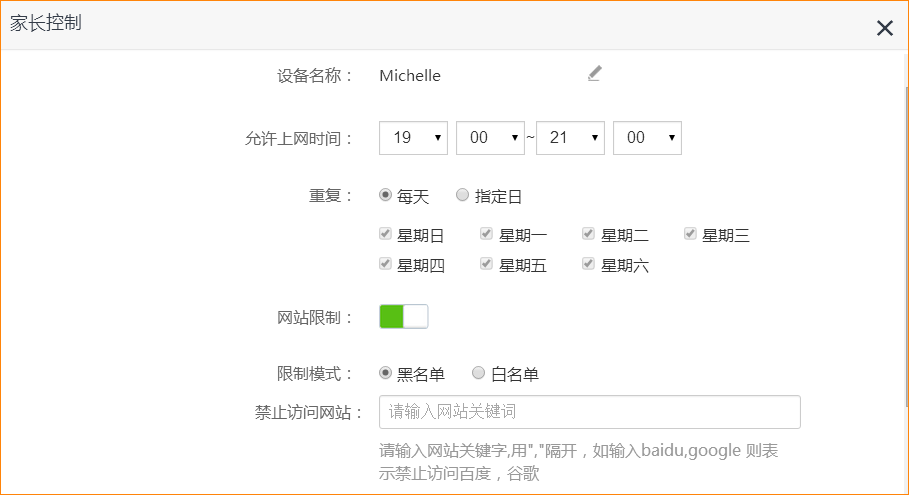Screen dimensions: 909x495
Task: Toggle the 星期日 checkbox
Action: coord(386,234)
